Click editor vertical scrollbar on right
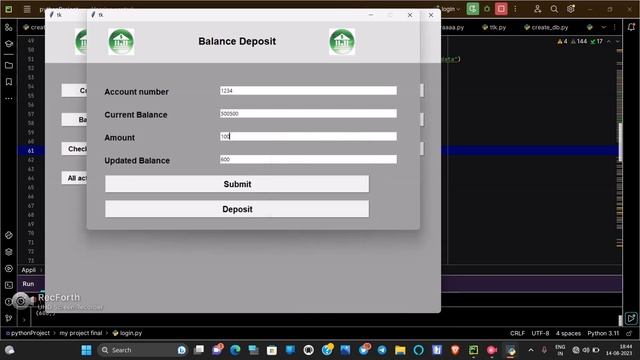 tap(620, 142)
